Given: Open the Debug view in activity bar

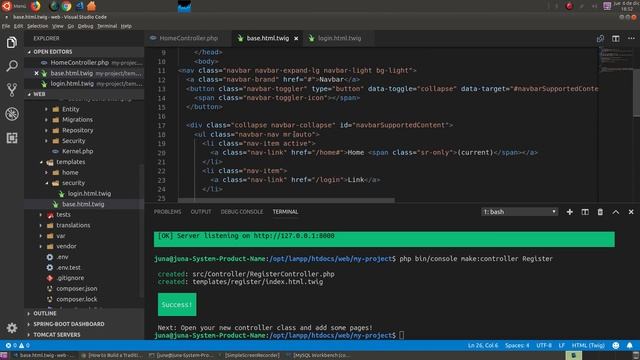Looking at the screenshot, I should (x=12, y=114).
